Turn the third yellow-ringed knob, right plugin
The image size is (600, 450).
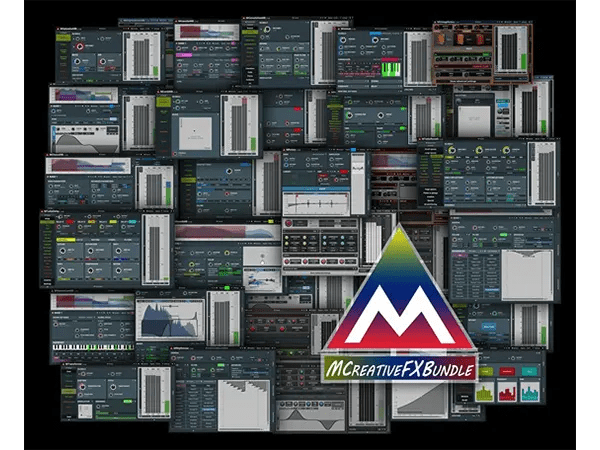pos(506,150)
